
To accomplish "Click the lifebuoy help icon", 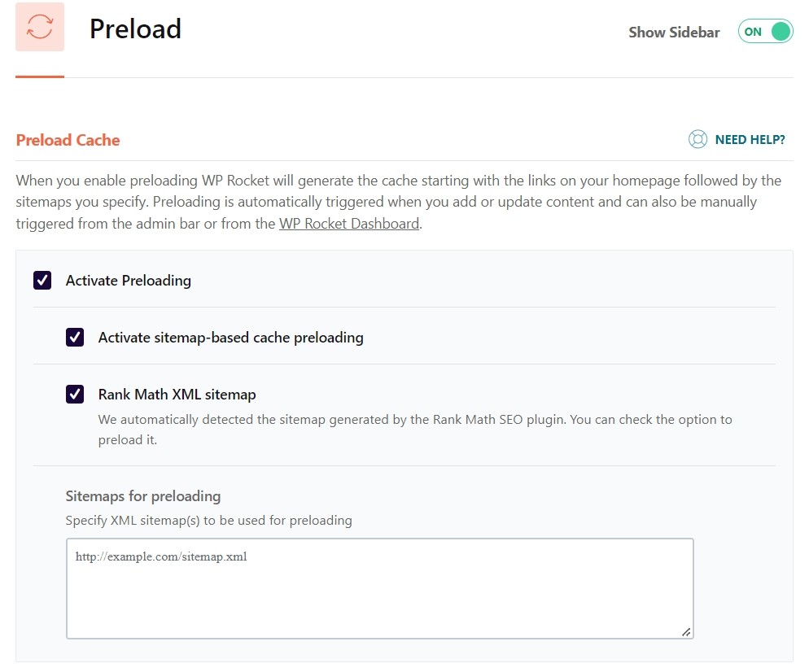I will tap(697, 139).
